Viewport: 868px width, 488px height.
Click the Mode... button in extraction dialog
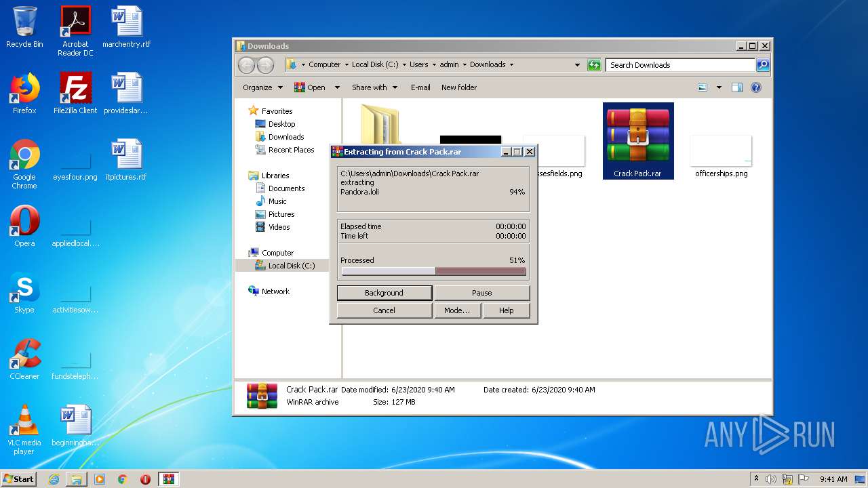pos(457,310)
